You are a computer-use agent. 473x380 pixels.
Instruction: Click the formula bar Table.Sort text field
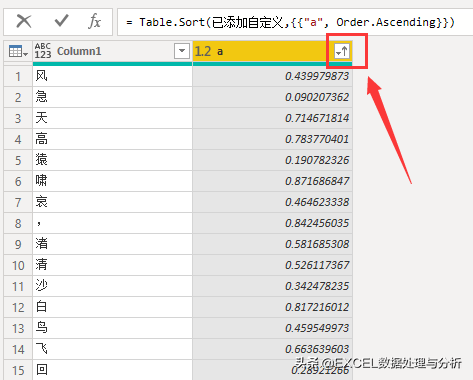coord(295,22)
